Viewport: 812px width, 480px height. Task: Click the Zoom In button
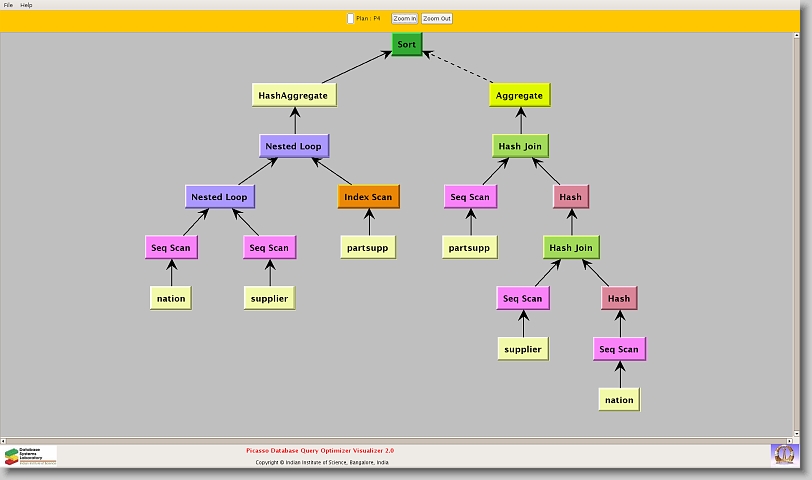point(404,18)
